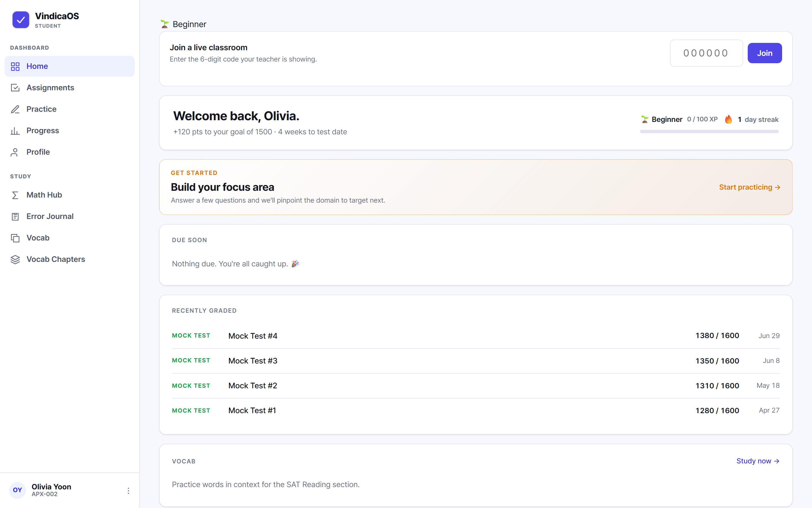Viewport: 812px width, 508px height.
Task: Click the 1310 / 1600 score
Action: point(717,386)
